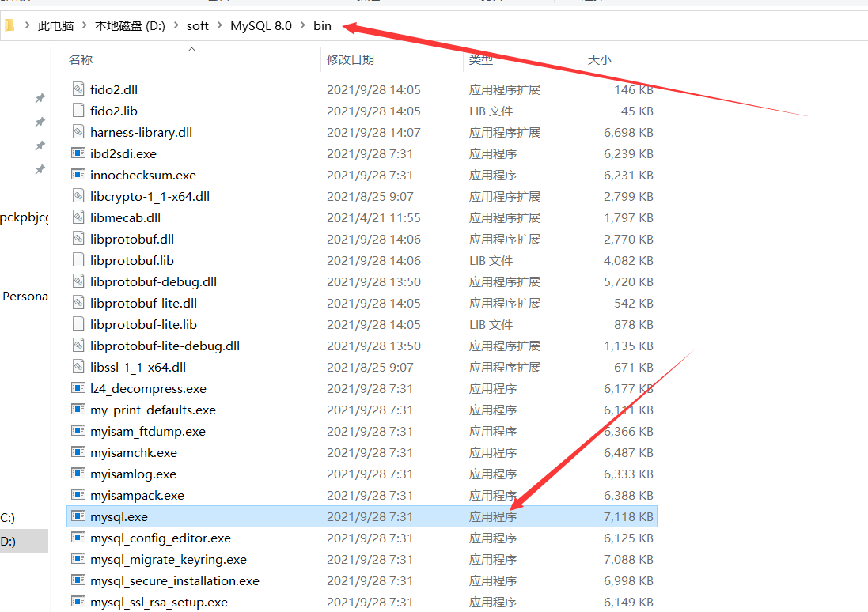Screen dimensions: 868x612
Task: Click the 146 KB size cell
Action: coord(634,89)
